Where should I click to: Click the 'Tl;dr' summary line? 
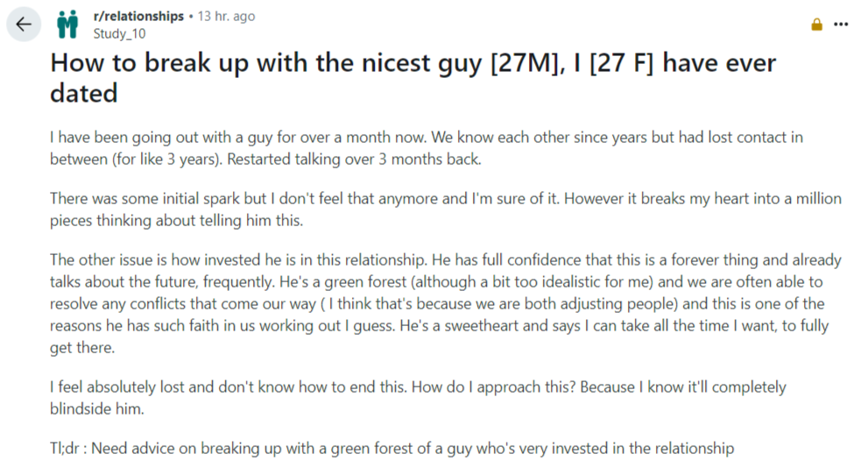click(x=391, y=448)
